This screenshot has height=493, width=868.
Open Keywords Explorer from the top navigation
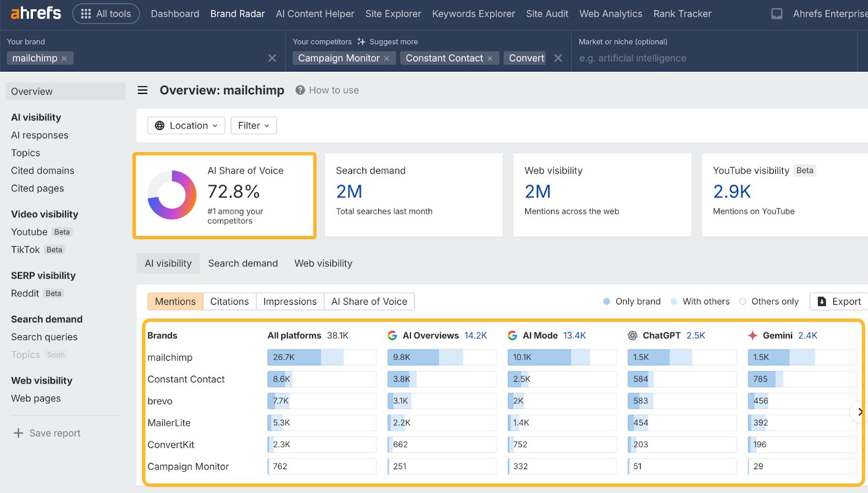coord(473,14)
